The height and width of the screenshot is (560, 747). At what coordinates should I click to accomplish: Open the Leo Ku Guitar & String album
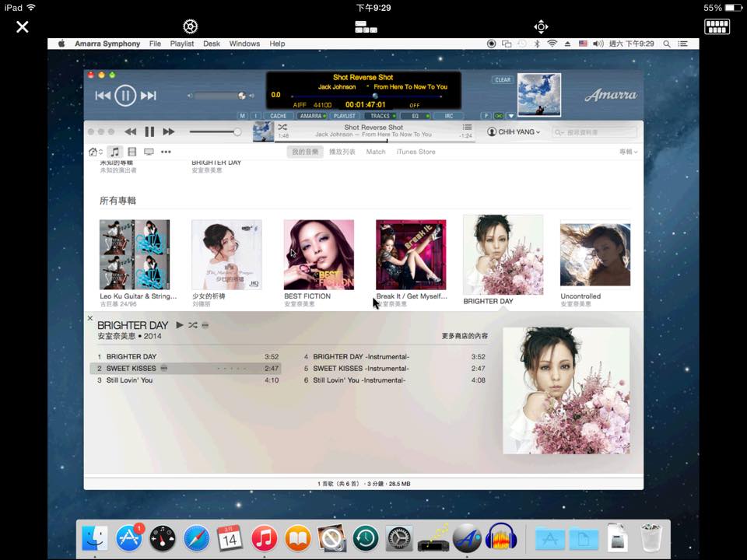pos(135,255)
